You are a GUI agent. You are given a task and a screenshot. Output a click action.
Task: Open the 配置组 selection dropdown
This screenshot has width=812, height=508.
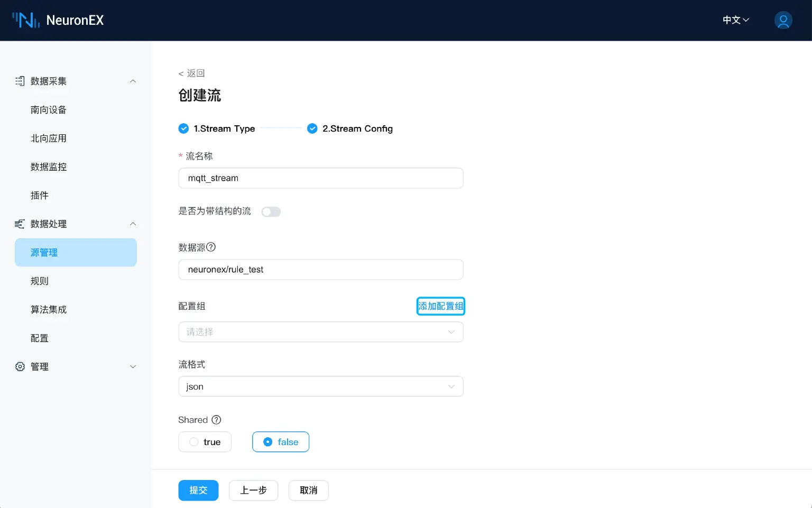coord(321,331)
